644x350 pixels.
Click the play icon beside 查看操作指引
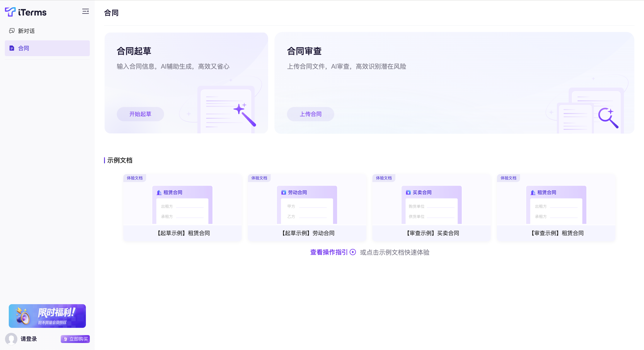click(353, 252)
